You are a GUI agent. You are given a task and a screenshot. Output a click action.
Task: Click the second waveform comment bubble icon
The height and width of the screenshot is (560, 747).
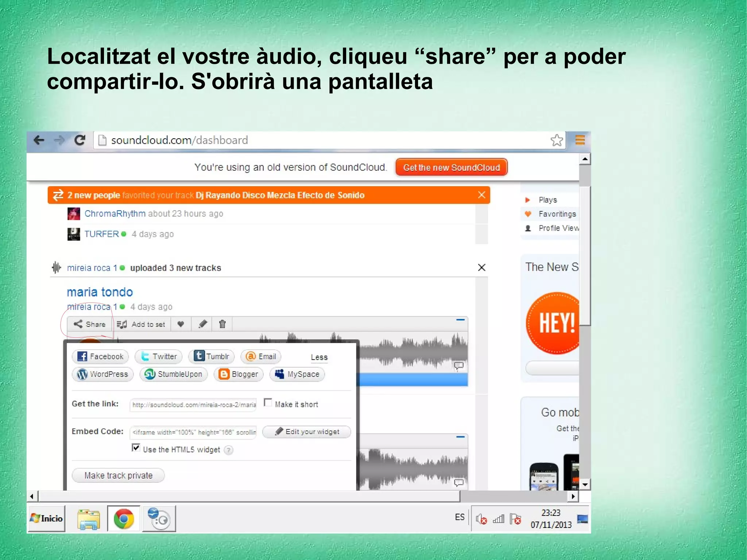click(458, 483)
